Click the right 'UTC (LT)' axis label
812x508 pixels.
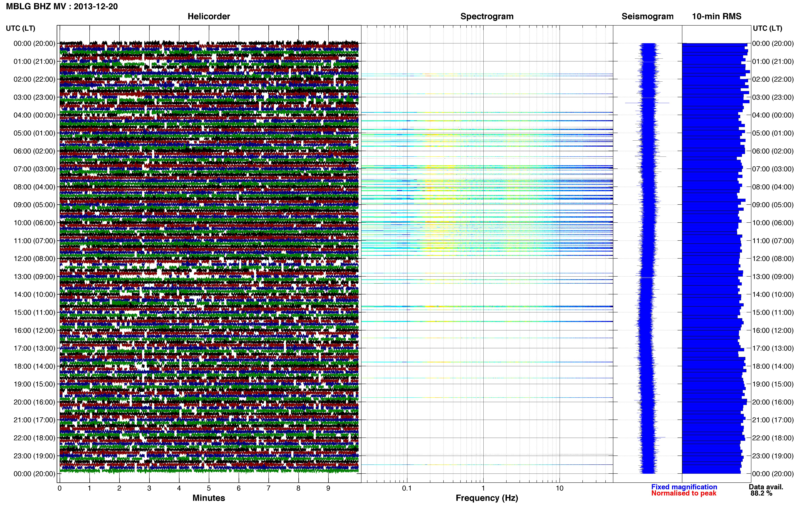pos(767,28)
